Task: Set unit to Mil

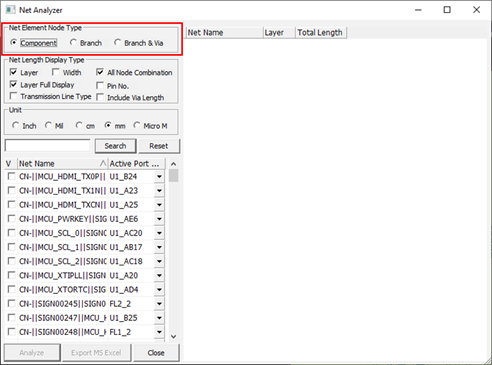Action: click(x=48, y=125)
